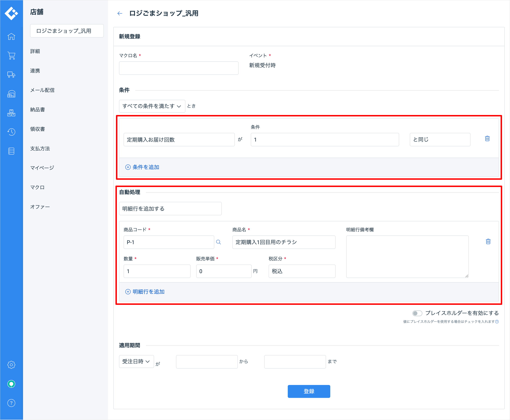Click the back arrow beside ロジごまショップ_汎用

pyautogui.click(x=120, y=14)
